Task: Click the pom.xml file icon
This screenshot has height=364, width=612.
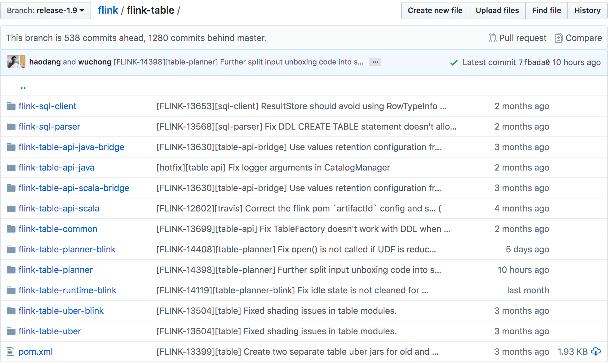Action: [11, 352]
